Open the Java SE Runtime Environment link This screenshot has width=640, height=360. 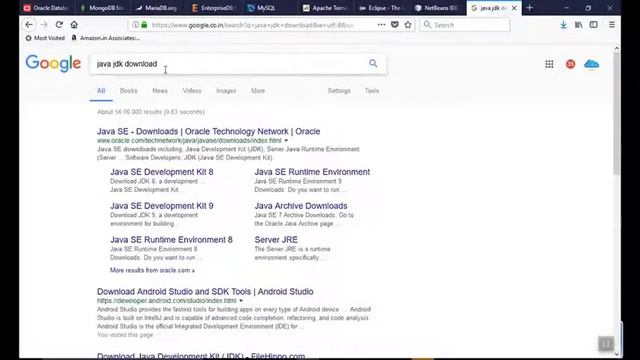click(x=312, y=172)
